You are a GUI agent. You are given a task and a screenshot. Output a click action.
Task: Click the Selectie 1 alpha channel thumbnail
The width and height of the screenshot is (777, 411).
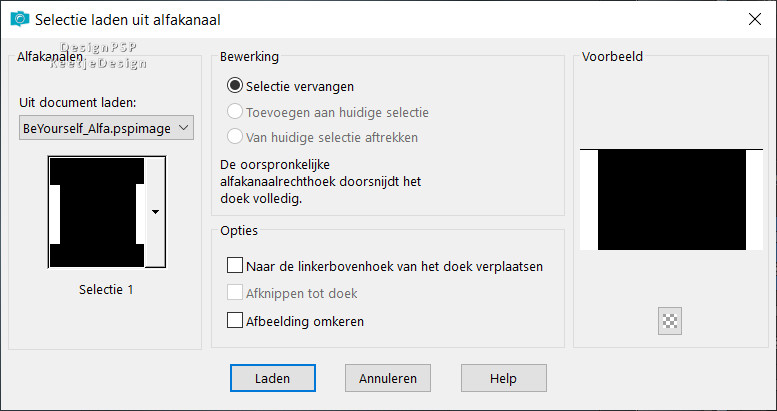(x=97, y=212)
